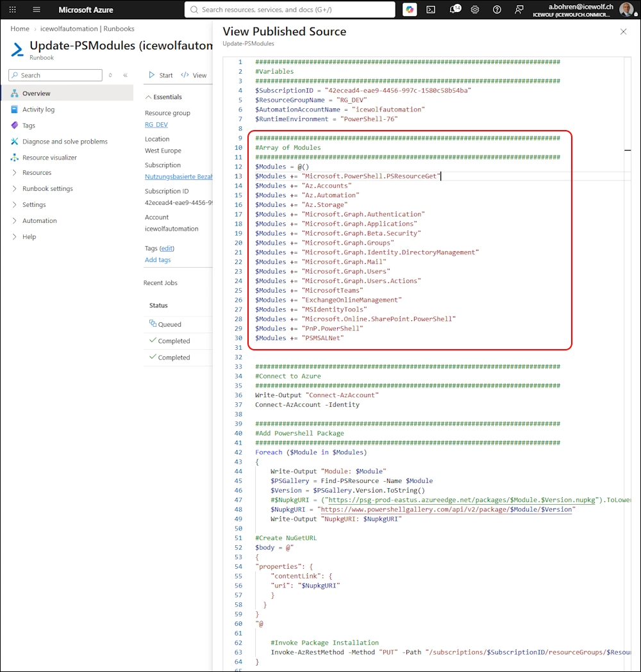The width and height of the screenshot is (641, 672).
Task: Click the Add tags link
Action: pos(158,259)
